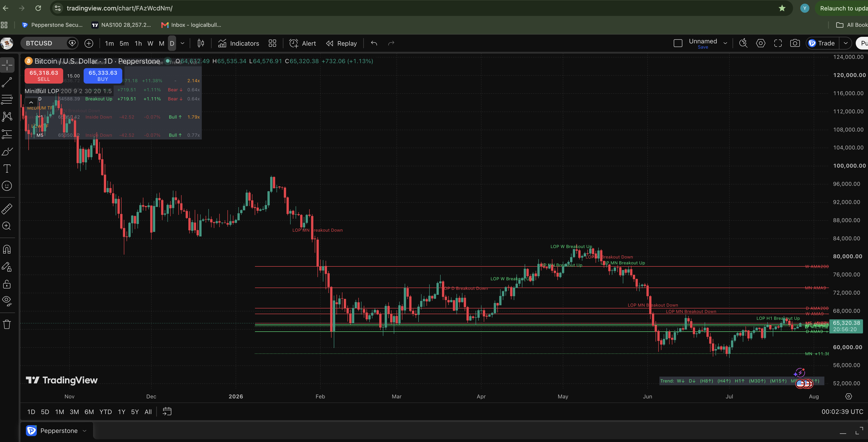Screen dimensions: 868x442
Task: Hide all drawings with eye icon
Action: 7,301
